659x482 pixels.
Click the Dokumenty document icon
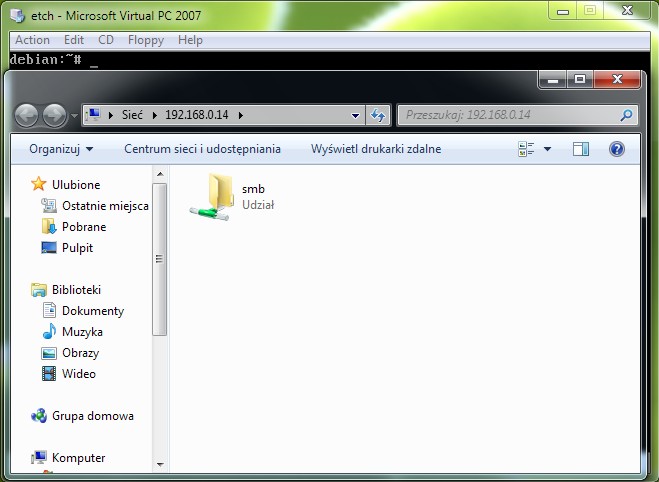pyautogui.click(x=49, y=311)
